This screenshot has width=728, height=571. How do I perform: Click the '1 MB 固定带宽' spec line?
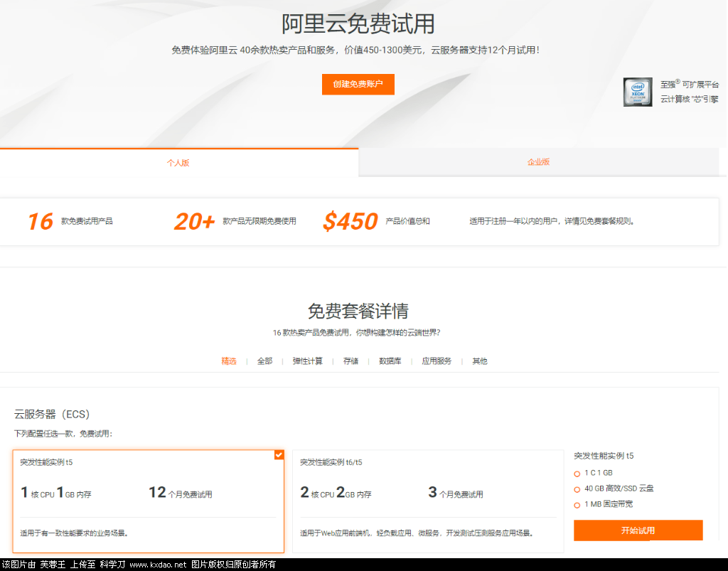point(609,504)
